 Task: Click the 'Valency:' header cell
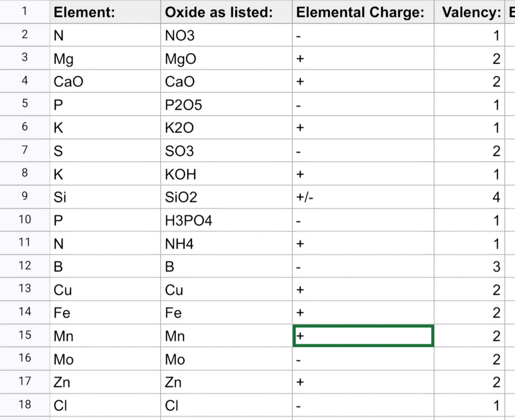[469, 12]
